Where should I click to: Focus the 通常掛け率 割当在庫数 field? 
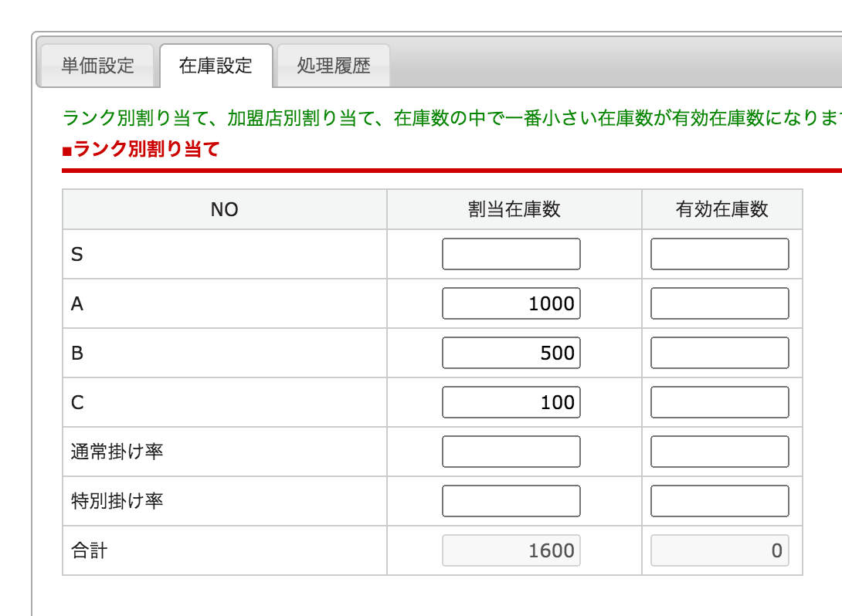point(511,452)
